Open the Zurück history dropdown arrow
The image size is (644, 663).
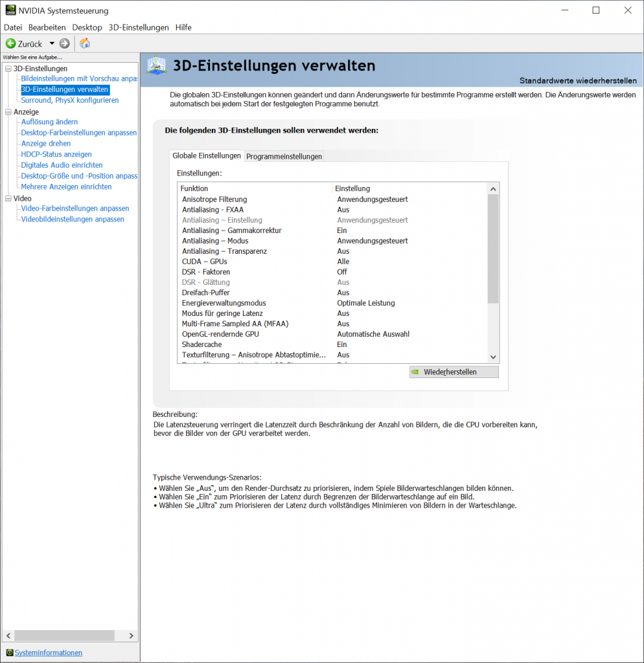52,43
